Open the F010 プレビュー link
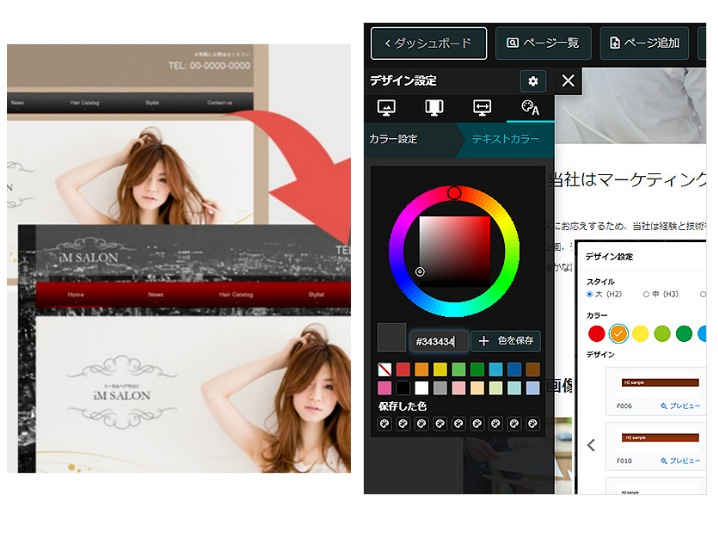Image resolution: width=718 pixels, height=538 pixels. point(680,461)
